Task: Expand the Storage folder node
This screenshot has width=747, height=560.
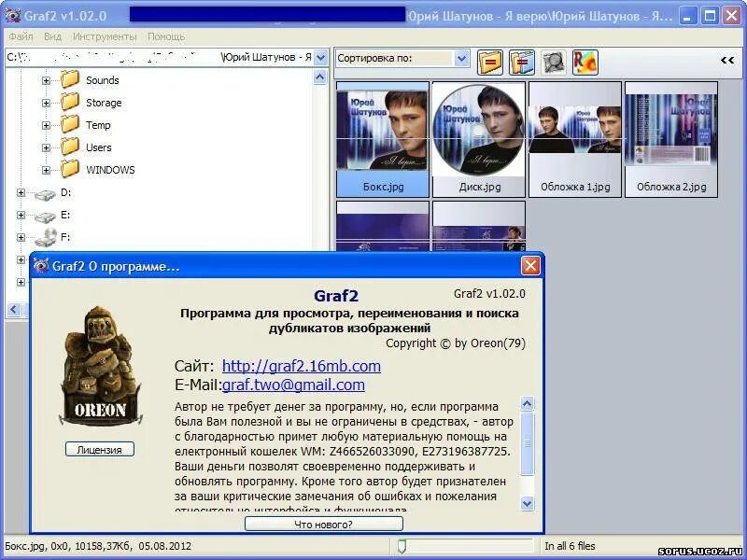Action: (x=46, y=103)
